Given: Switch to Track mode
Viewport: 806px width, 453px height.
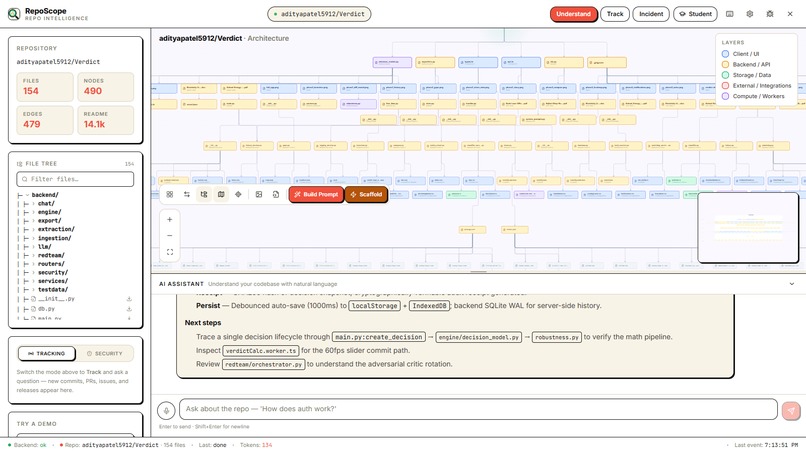Looking at the screenshot, I should coord(615,14).
